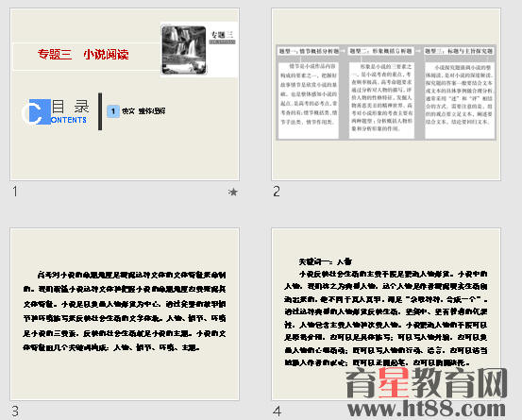The width and height of the screenshot is (522, 420).
Task: Select the 题型二 column header on slide 2
Action: [x=380, y=51]
